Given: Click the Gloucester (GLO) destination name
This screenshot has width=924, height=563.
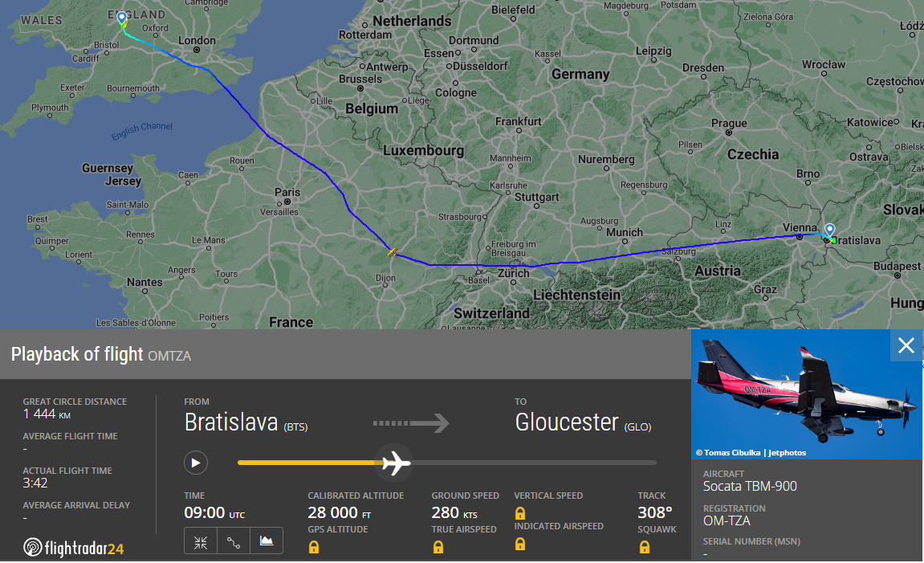Looking at the screenshot, I should (x=584, y=422).
